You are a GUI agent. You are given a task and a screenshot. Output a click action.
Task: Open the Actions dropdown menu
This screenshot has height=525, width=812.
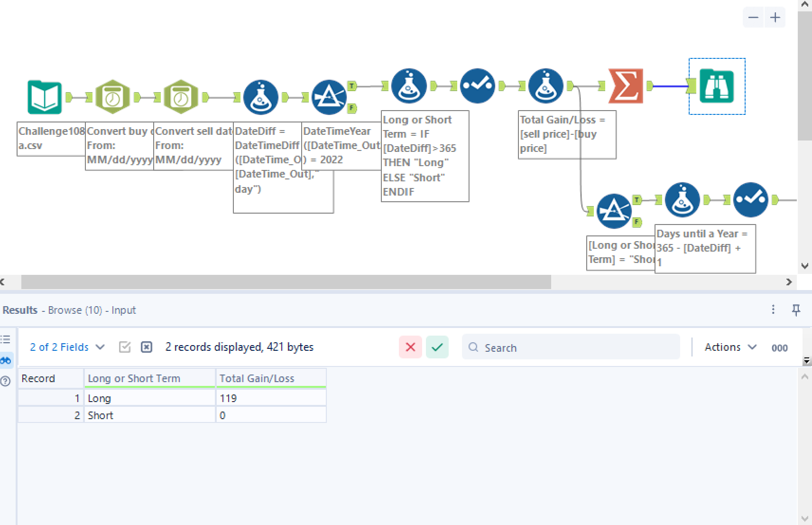click(x=730, y=347)
